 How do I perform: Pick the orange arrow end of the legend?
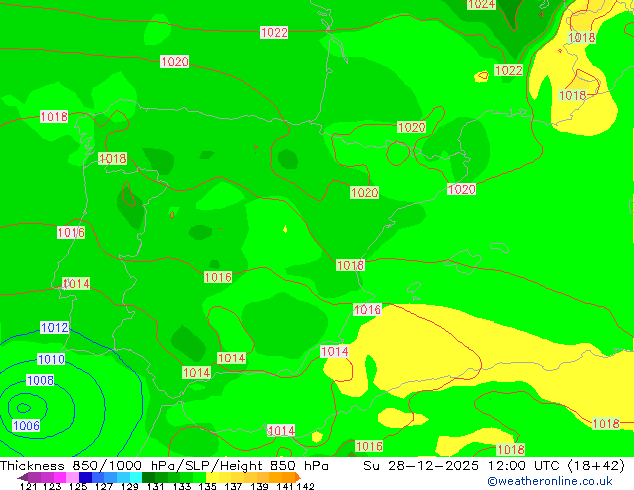click(x=298, y=477)
